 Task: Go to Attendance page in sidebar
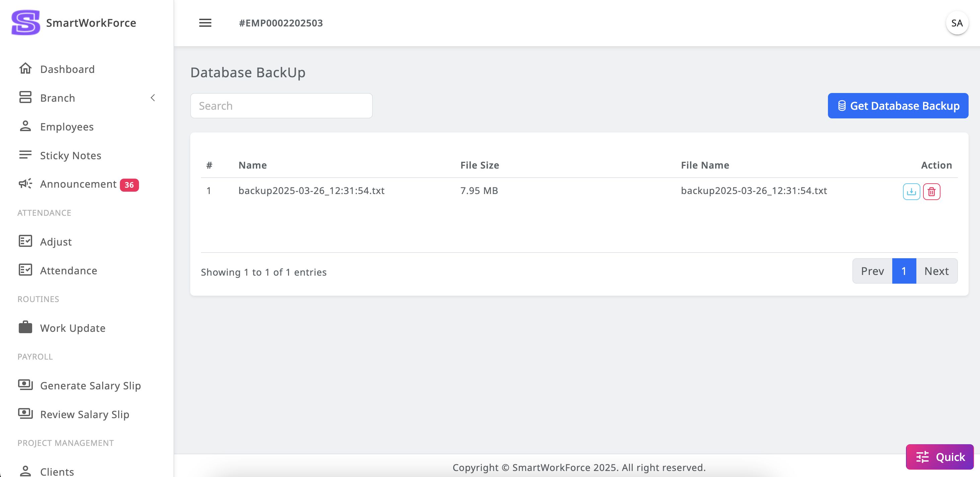pos(68,270)
